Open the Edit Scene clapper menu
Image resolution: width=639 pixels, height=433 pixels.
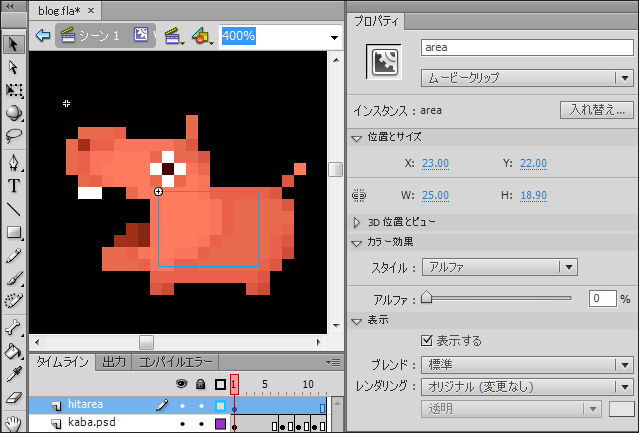[175, 36]
